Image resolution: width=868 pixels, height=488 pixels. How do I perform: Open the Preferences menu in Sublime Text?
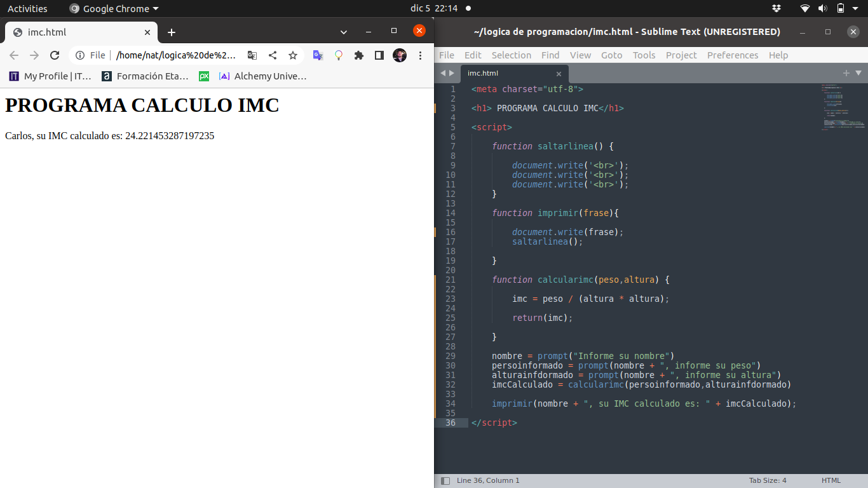(x=733, y=55)
